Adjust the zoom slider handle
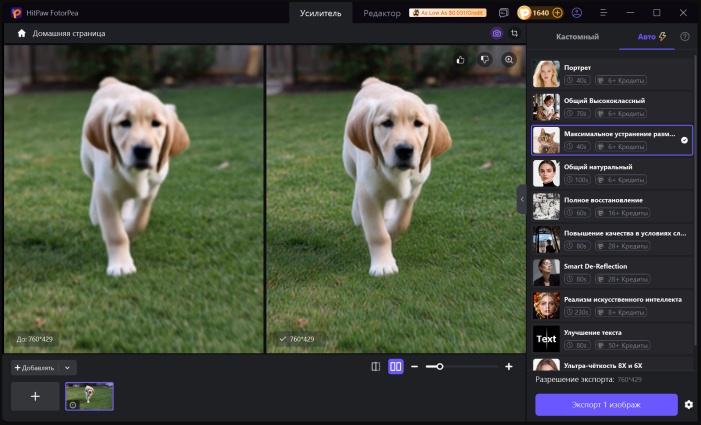This screenshot has height=425, width=701. 440,366
